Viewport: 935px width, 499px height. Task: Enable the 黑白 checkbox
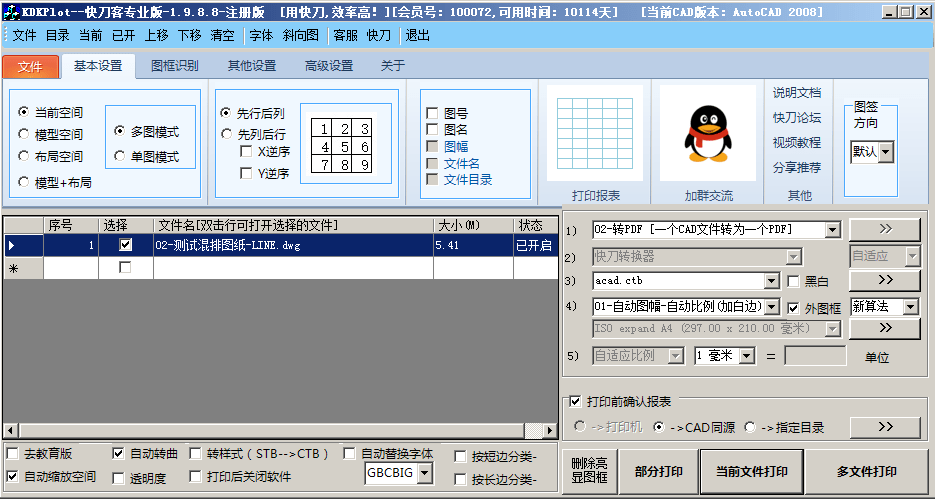point(794,282)
